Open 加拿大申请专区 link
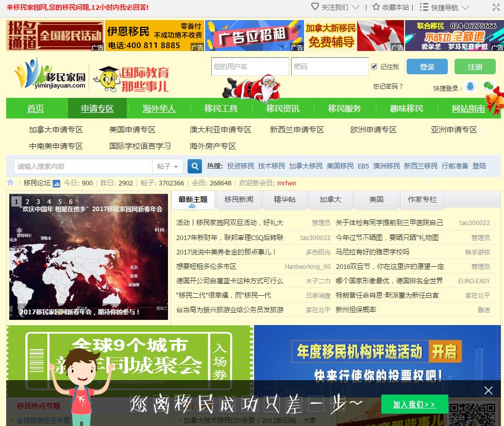The width and height of the screenshot is (504, 426). 56,130
